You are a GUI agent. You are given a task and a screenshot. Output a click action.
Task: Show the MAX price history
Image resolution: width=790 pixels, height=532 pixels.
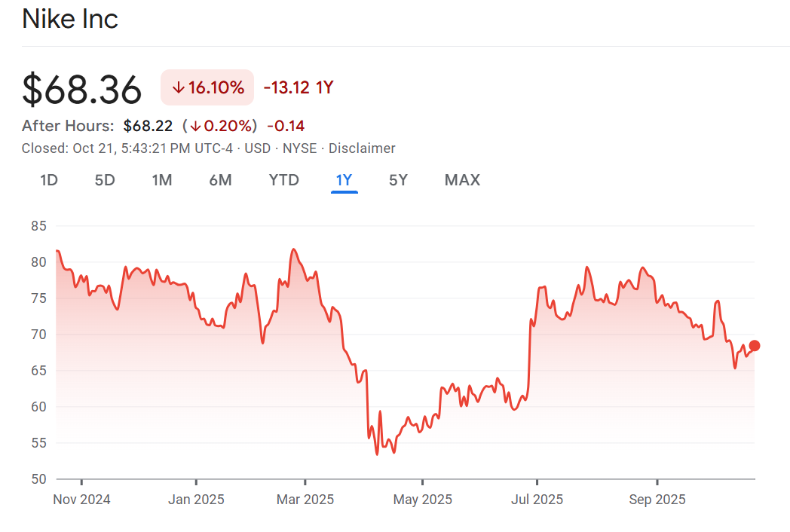[462, 180]
